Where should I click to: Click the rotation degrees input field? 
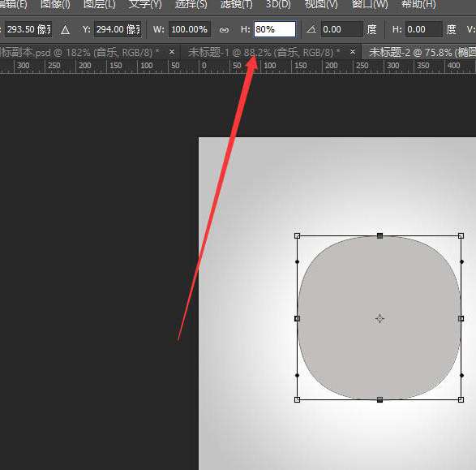[342, 29]
